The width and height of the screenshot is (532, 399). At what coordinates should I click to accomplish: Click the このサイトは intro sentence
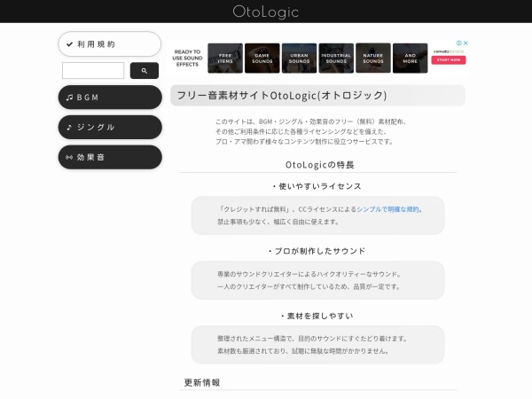[x=311, y=121]
